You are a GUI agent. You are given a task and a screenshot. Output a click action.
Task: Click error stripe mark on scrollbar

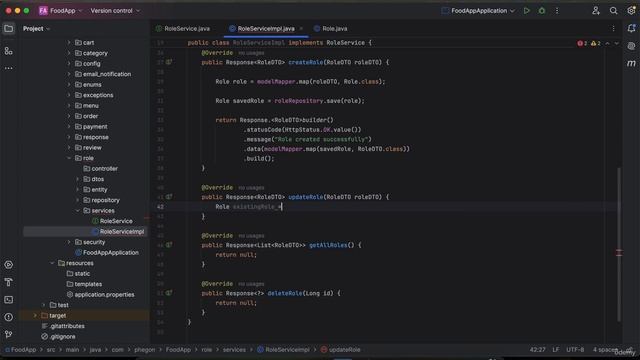tap(619, 253)
